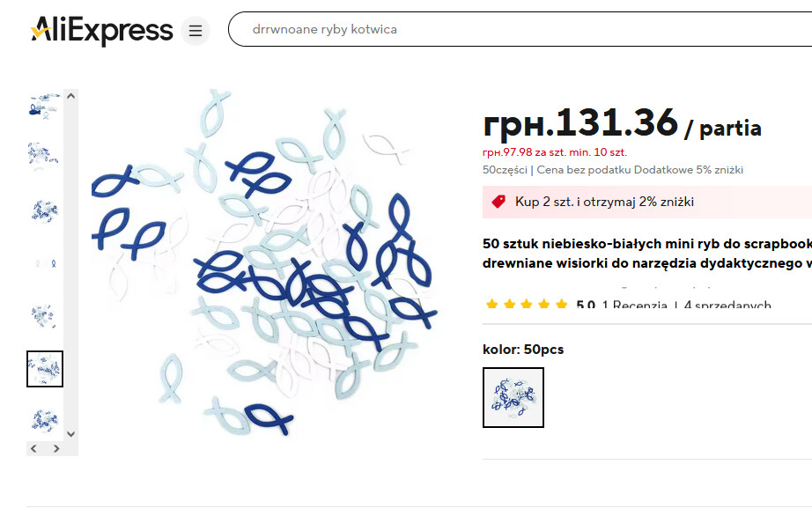Click the AliExpress logo
The height and width of the screenshot is (516, 812).
tap(101, 31)
